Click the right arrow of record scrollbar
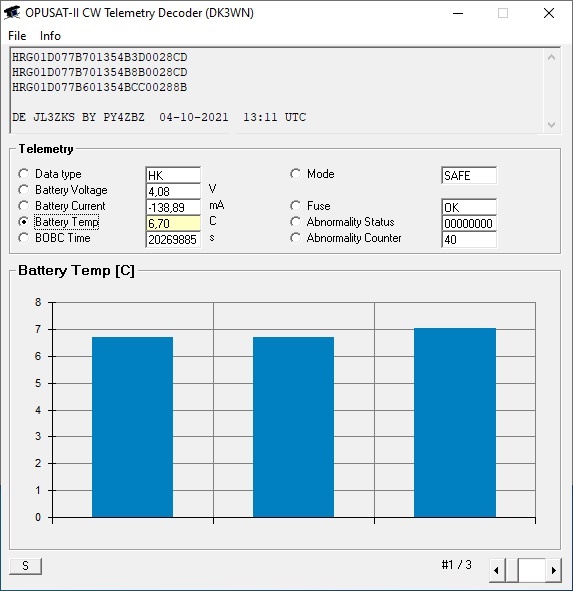Image resolution: width=573 pixels, height=591 pixels. (553, 570)
